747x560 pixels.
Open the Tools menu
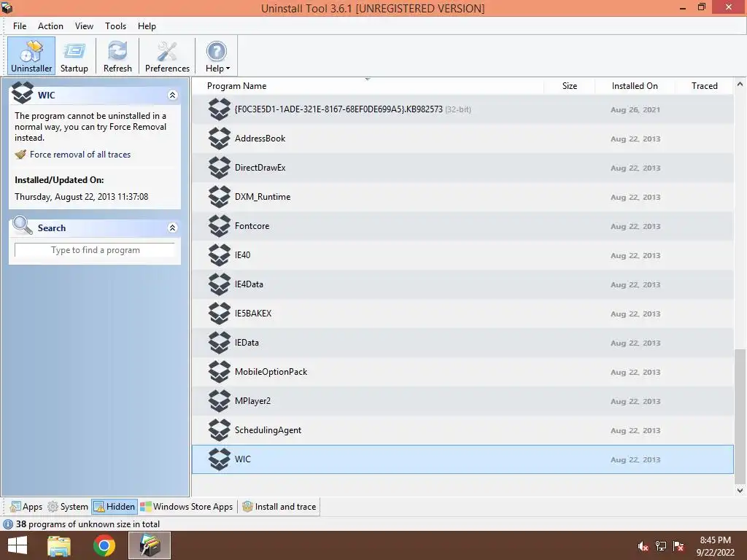point(116,26)
